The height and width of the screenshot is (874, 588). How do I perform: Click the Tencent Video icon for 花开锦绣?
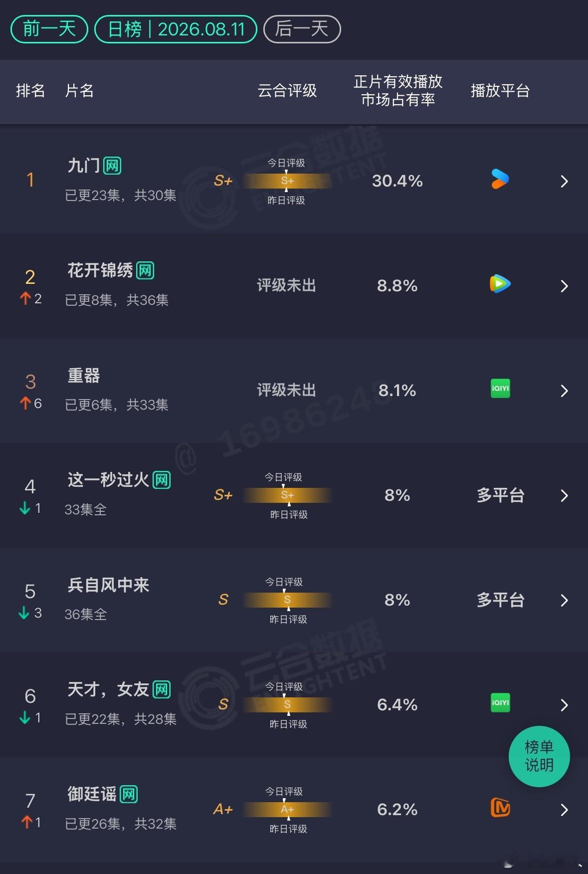[x=500, y=284]
